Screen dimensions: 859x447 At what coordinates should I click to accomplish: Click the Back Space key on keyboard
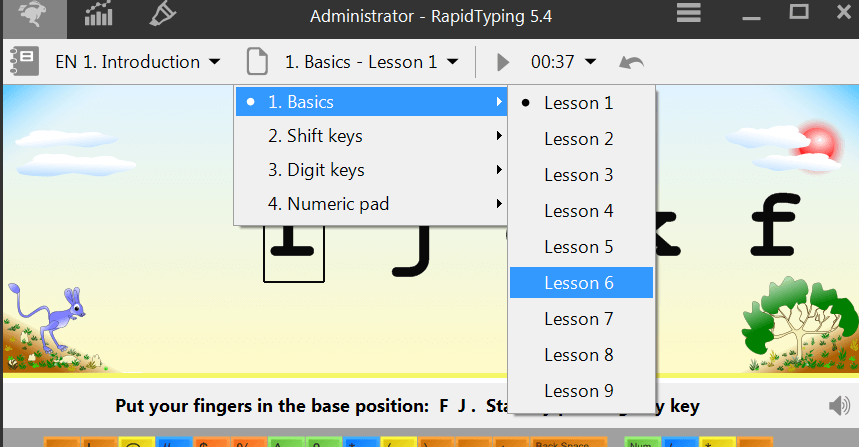coord(569,442)
